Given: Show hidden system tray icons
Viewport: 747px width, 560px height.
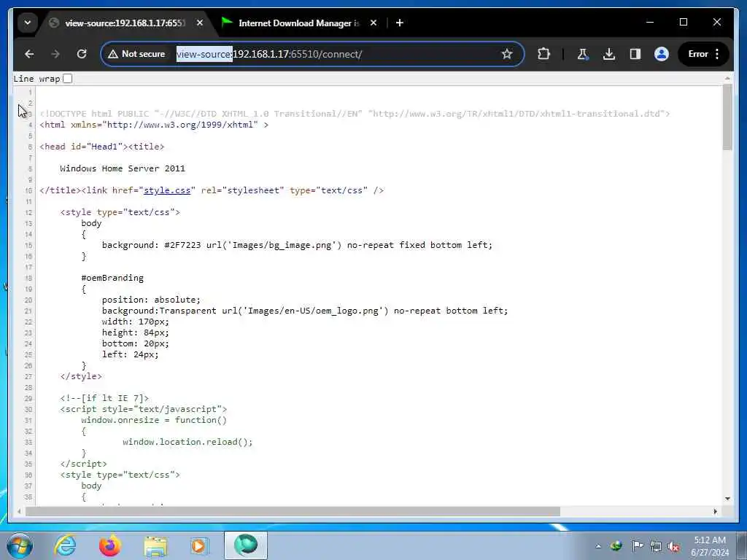Looking at the screenshot, I should click(x=598, y=546).
